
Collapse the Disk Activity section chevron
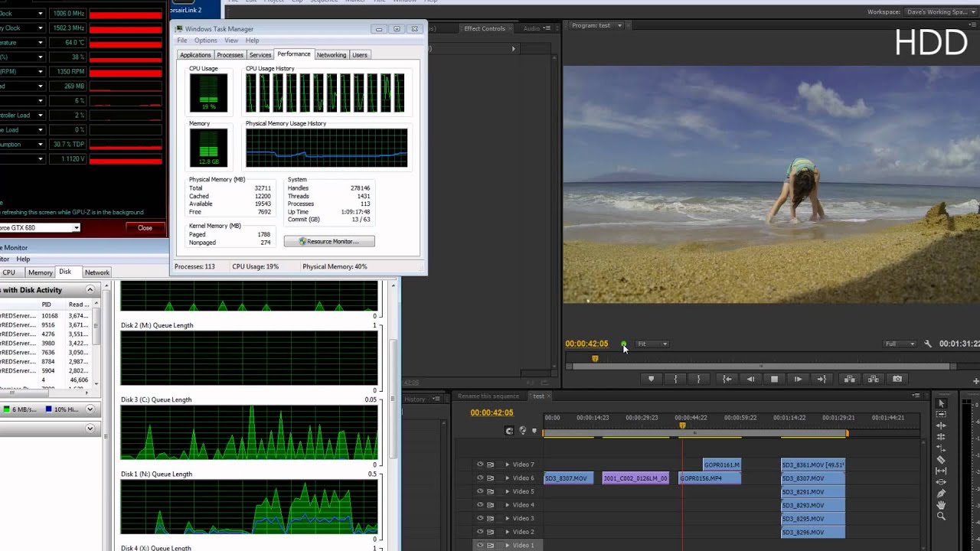(x=90, y=290)
